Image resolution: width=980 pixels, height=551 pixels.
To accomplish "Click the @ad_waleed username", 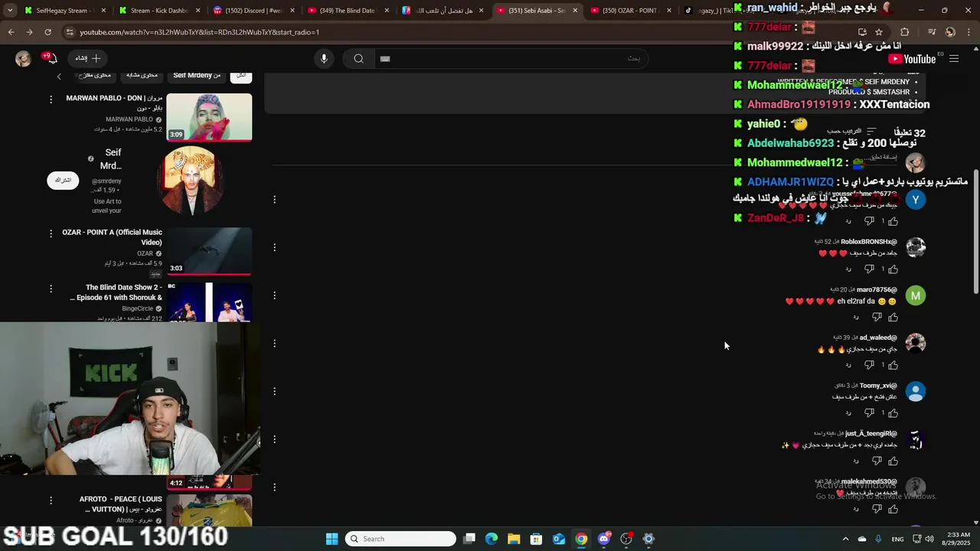I will point(878,337).
